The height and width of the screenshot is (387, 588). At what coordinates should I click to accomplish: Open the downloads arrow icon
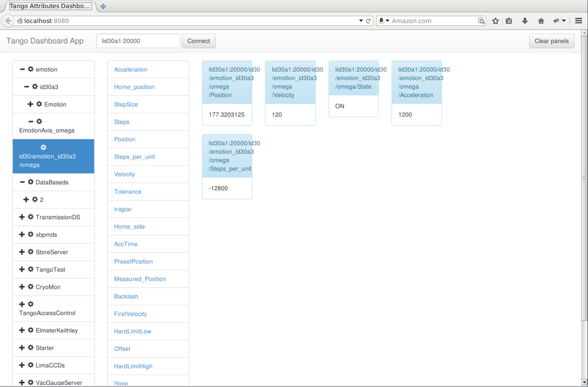coord(525,21)
